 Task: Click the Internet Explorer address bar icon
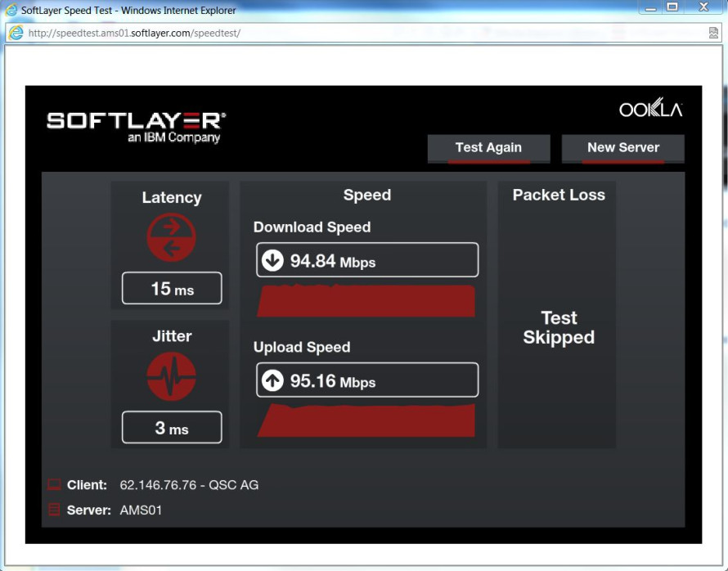[x=16, y=33]
